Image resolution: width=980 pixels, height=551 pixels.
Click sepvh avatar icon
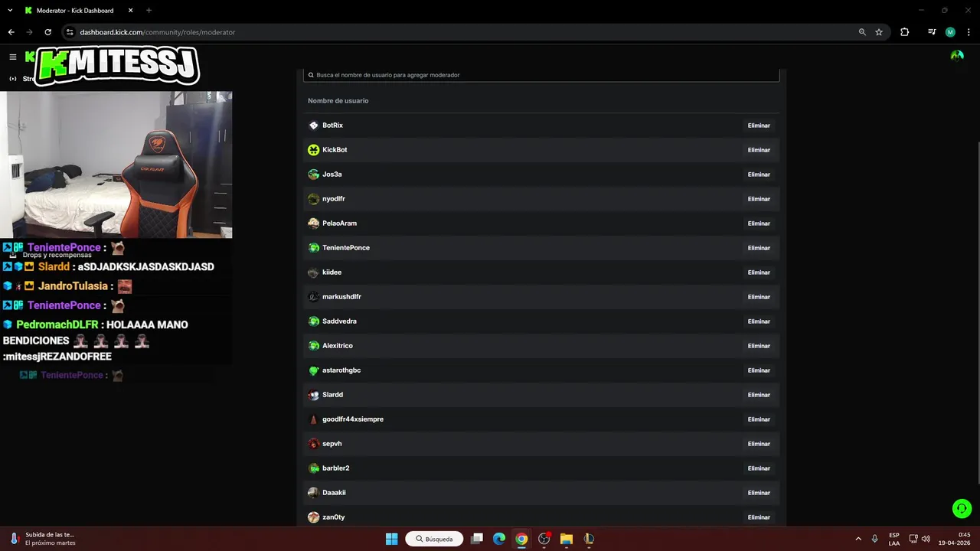click(x=313, y=444)
